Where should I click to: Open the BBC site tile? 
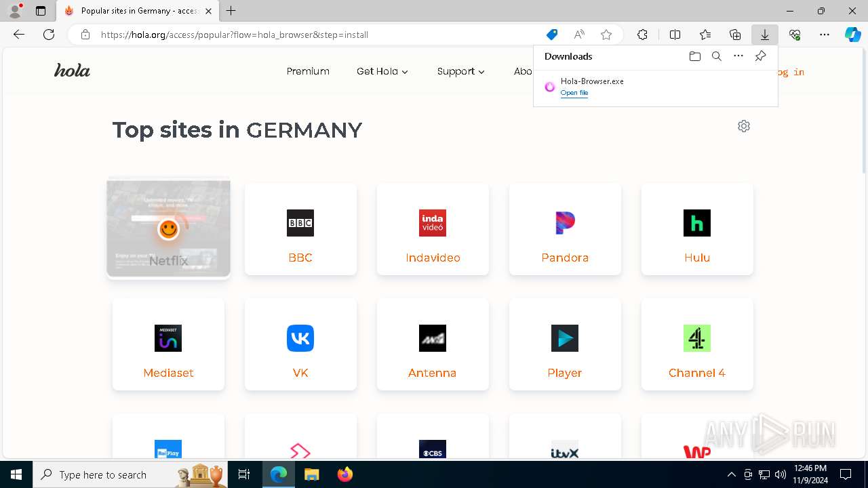click(x=300, y=229)
